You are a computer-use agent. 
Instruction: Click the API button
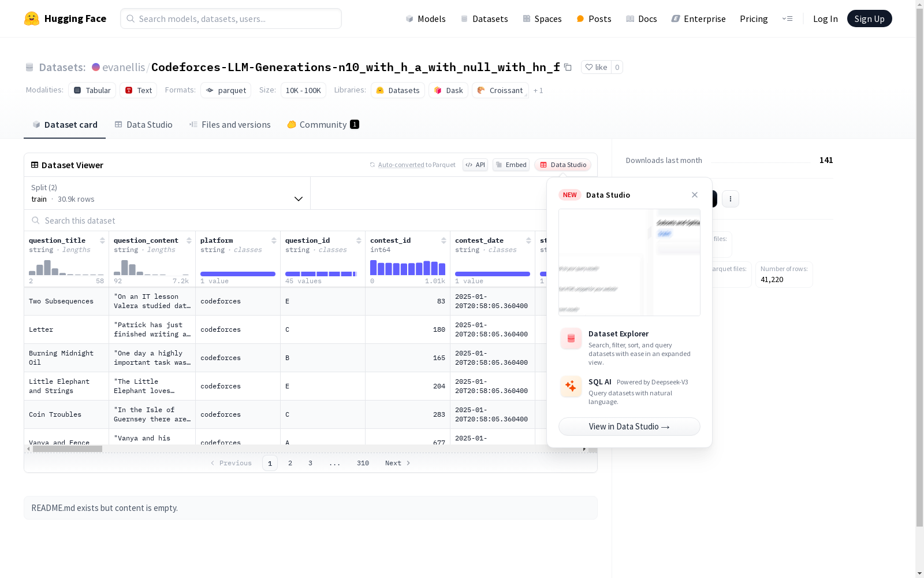(475, 165)
